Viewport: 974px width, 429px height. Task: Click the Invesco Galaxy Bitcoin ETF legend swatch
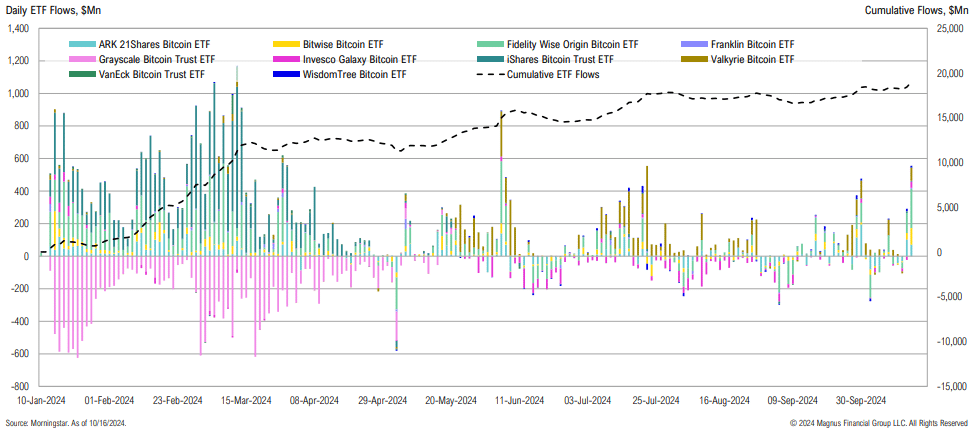tap(287, 60)
